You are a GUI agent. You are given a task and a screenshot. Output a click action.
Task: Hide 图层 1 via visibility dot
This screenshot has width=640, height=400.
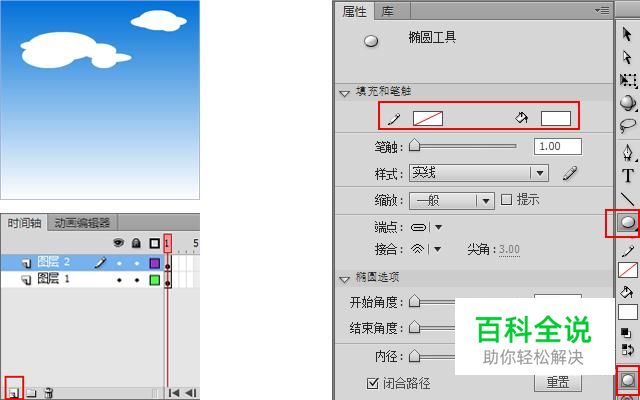tap(119, 280)
